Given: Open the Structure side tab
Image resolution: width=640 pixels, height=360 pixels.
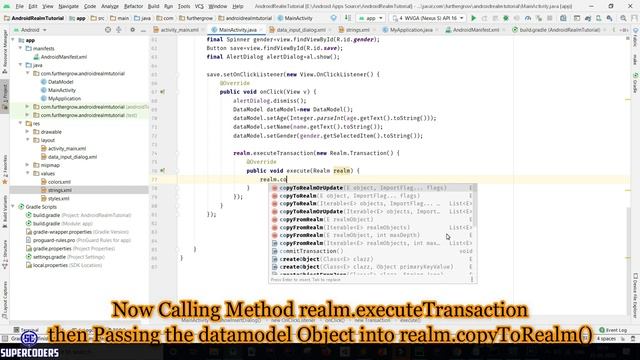Looking at the screenshot, I should tap(5, 254).
